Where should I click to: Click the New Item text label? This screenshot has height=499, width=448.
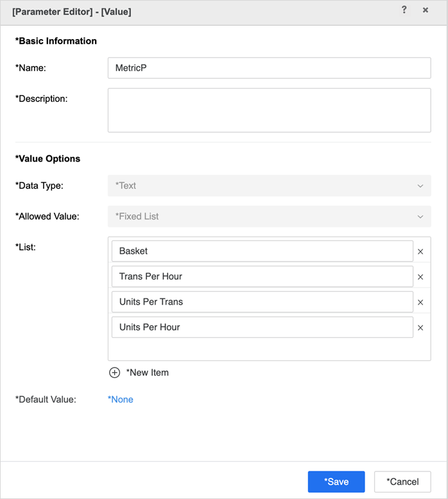(148, 373)
